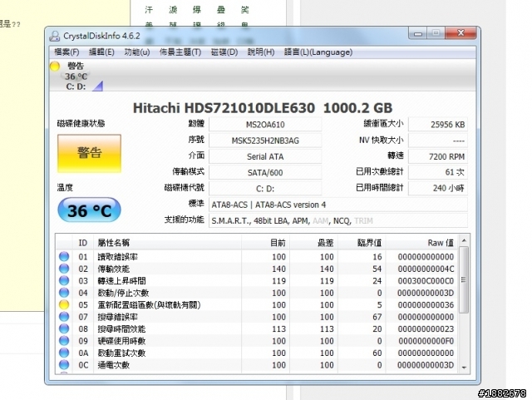Open the 功能(u) menu

click(x=136, y=52)
